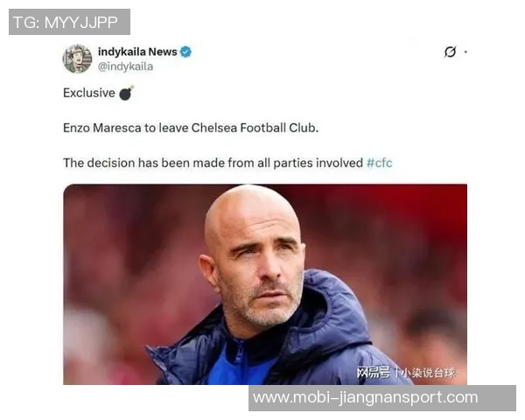Click the 小染说台球 watermark text
Image resolution: width=525 pixels, height=420 pixels.
tap(428, 373)
